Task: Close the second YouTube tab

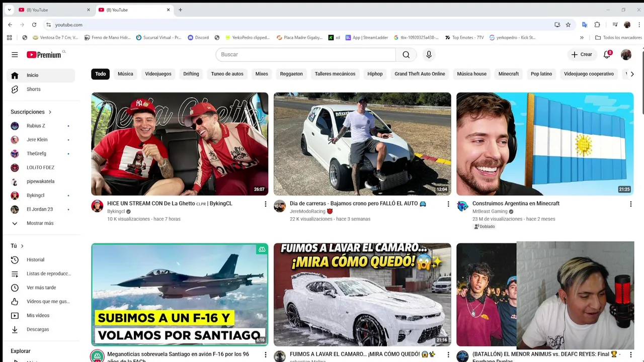Action: [168, 10]
